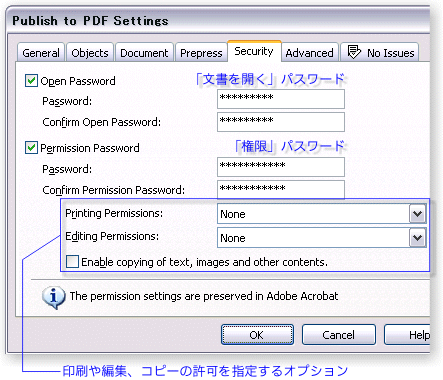Screen dimensions: 443x380
Task: Open the Document tab
Action: click(x=144, y=53)
